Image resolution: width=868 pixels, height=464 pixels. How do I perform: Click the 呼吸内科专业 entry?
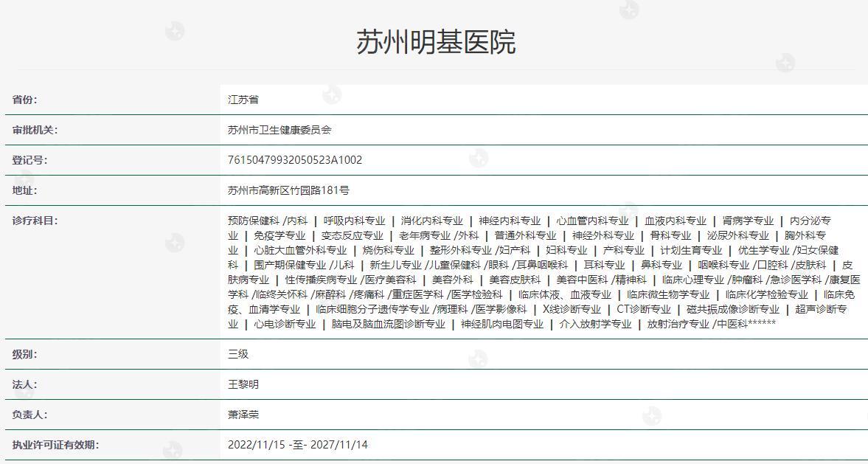[354, 221]
